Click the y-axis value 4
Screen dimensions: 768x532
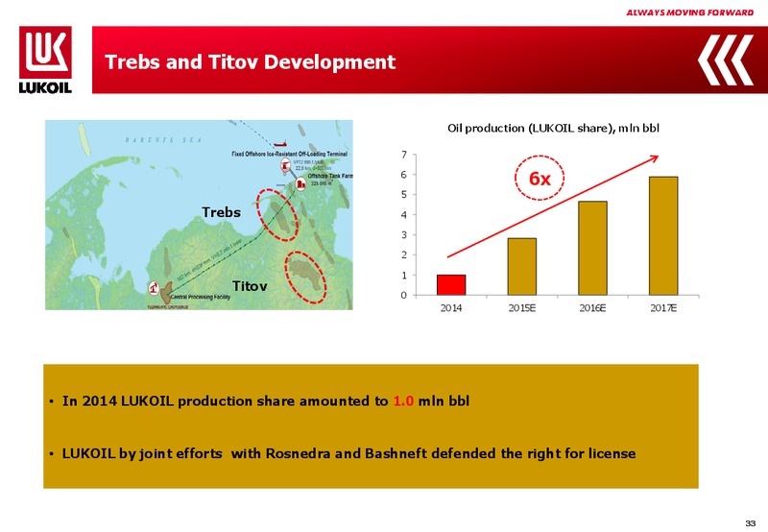coord(404,215)
